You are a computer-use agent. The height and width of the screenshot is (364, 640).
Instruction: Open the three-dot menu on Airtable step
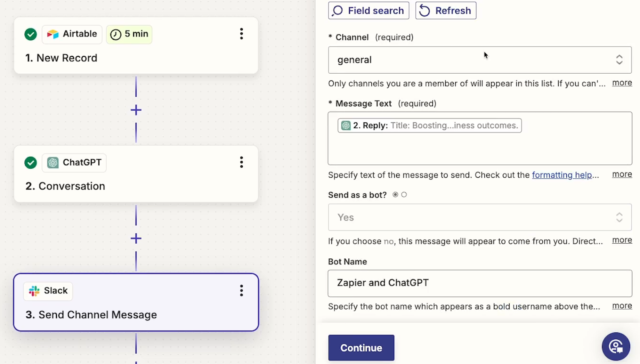[241, 34]
